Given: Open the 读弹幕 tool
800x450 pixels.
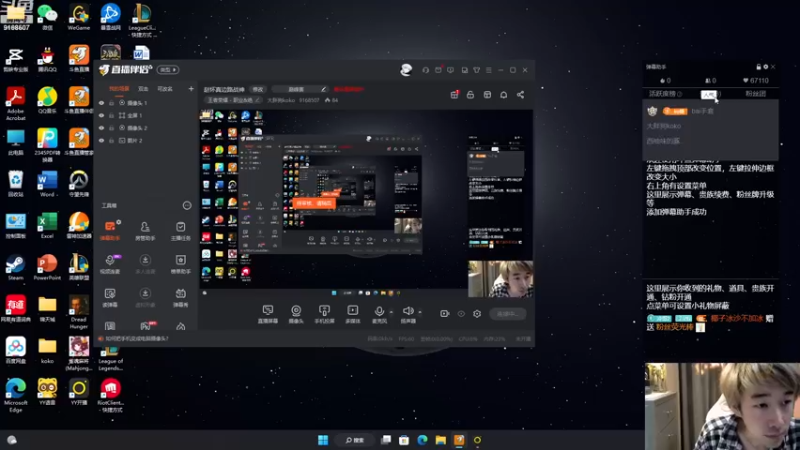Looking at the screenshot, I should (110, 297).
